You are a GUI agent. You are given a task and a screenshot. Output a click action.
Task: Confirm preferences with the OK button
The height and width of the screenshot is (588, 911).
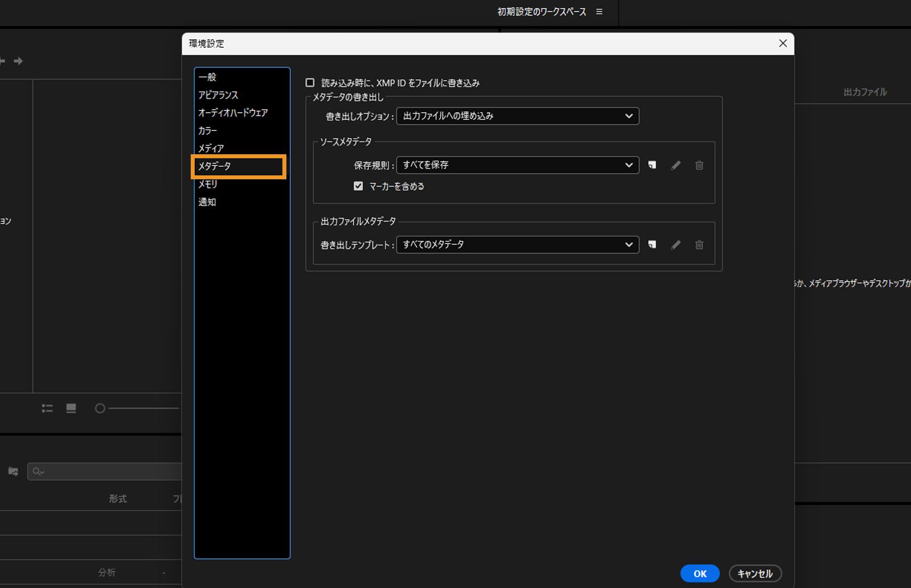700,573
